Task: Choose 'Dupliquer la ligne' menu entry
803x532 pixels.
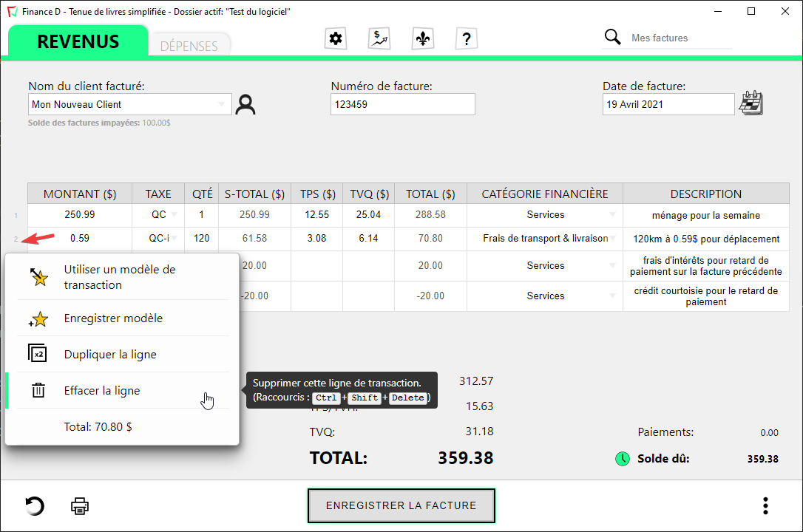Action: click(110, 355)
